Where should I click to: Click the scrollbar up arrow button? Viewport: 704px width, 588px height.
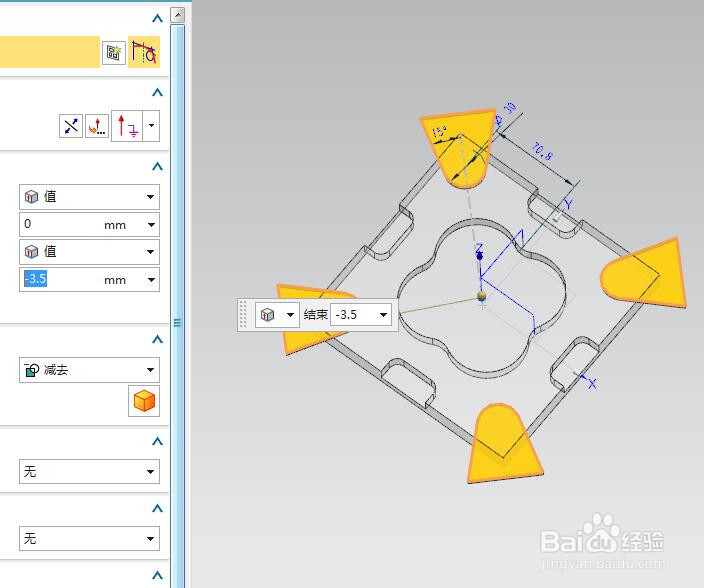(178, 16)
